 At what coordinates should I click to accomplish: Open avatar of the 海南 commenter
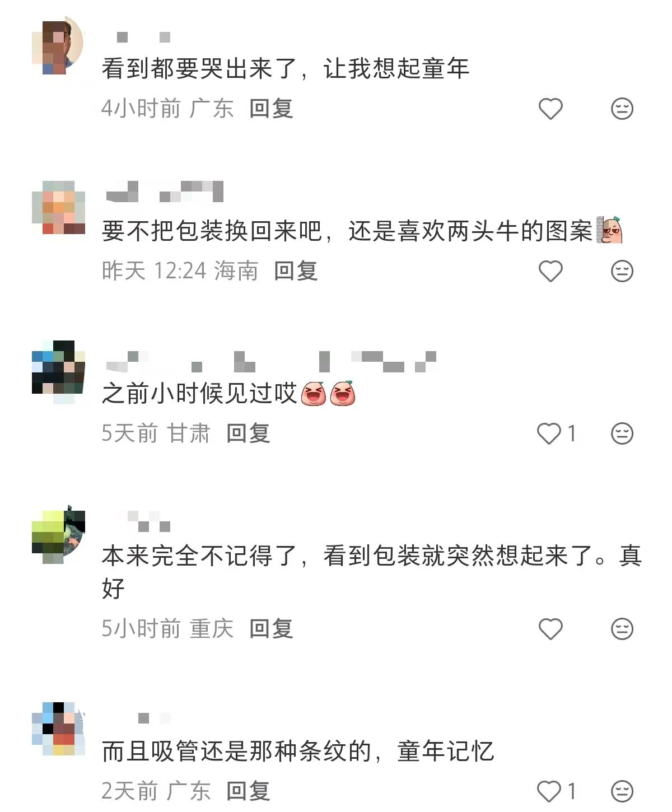pyautogui.click(x=58, y=207)
